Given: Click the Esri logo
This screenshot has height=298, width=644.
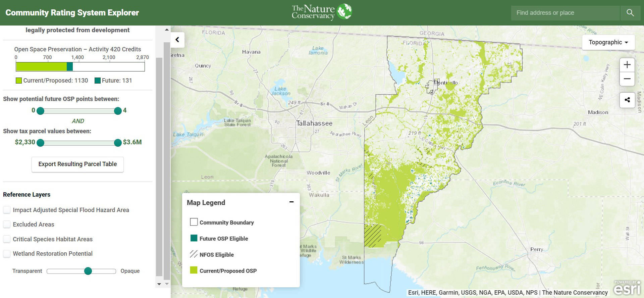Looking at the screenshot, I should tap(627, 288).
